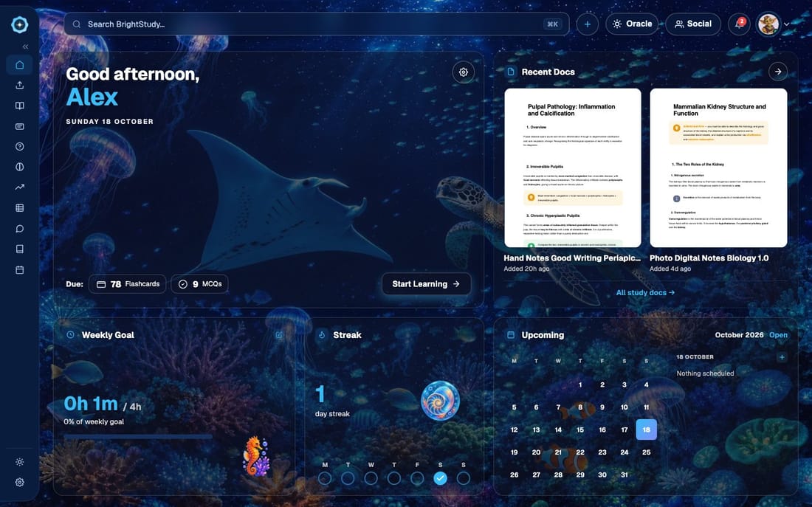Click the 78 Flashcards due chip
This screenshot has height=507, width=812.
pyautogui.click(x=128, y=284)
